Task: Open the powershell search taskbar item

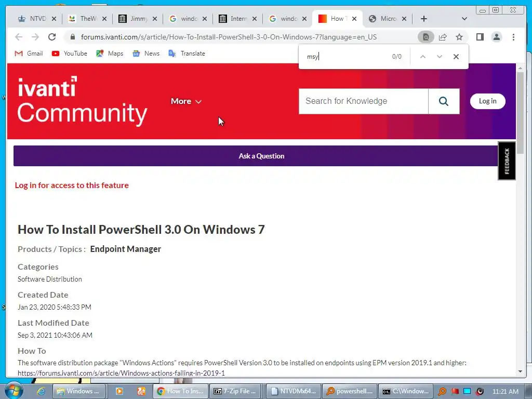Action: point(350,391)
